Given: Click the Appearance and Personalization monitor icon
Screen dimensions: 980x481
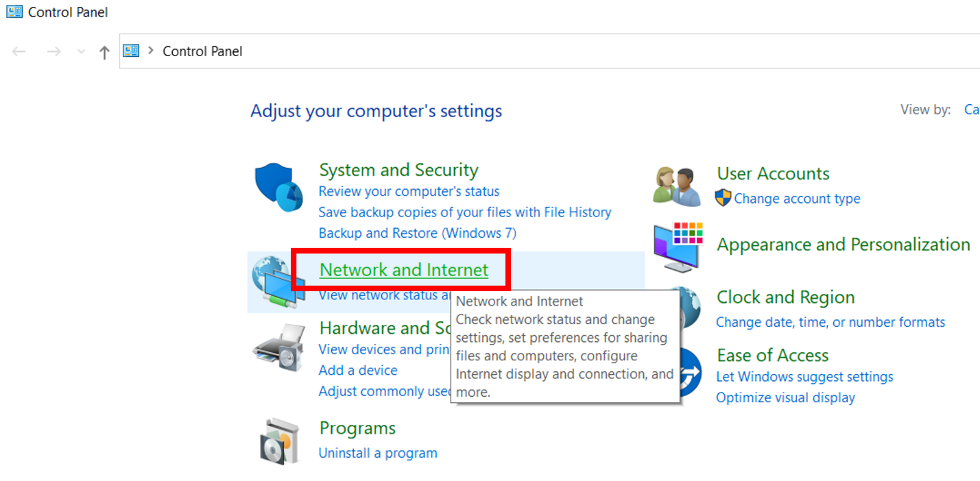Looking at the screenshot, I should [x=678, y=245].
